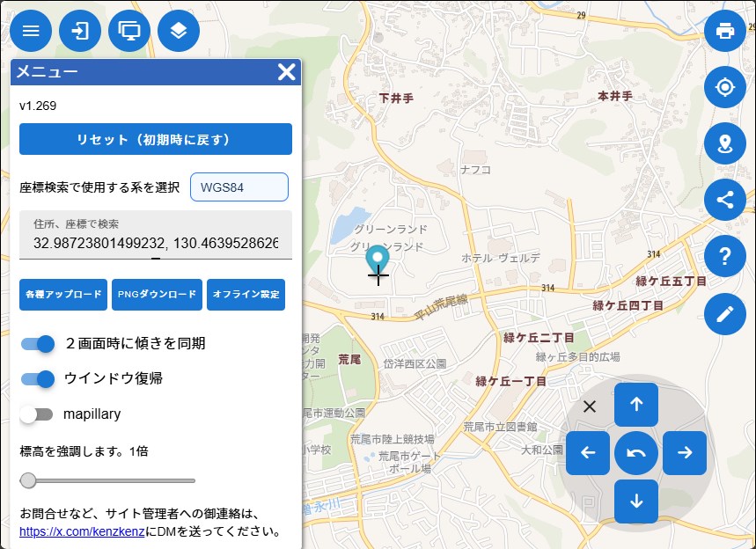This screenshot has width=756, height=549.
Task: Enable the mapillary toggle
Action: tap(37, 414)
